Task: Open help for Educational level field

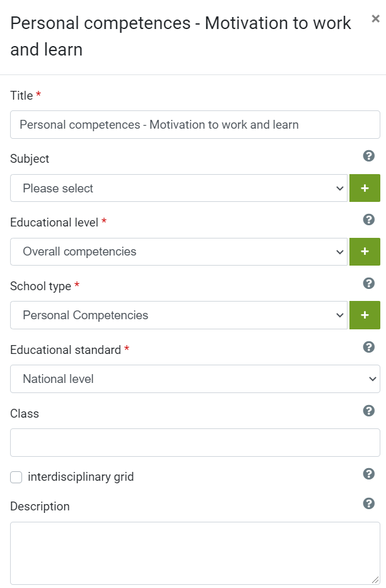Action: pyautogui.click(x=369, y=220)
